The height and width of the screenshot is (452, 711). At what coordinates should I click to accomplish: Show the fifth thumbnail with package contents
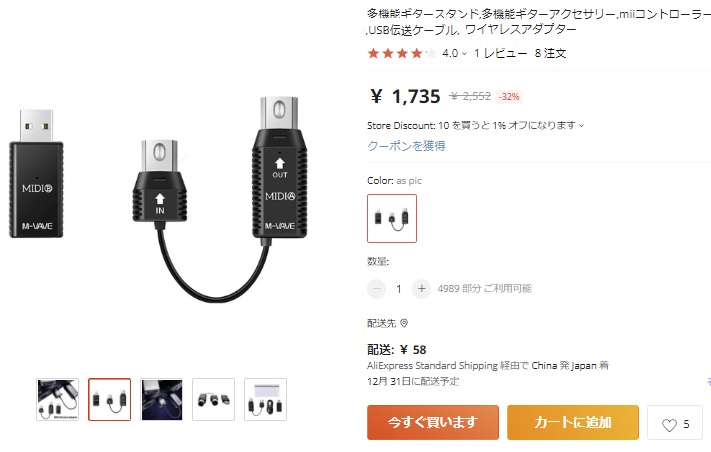pos(265,399)
